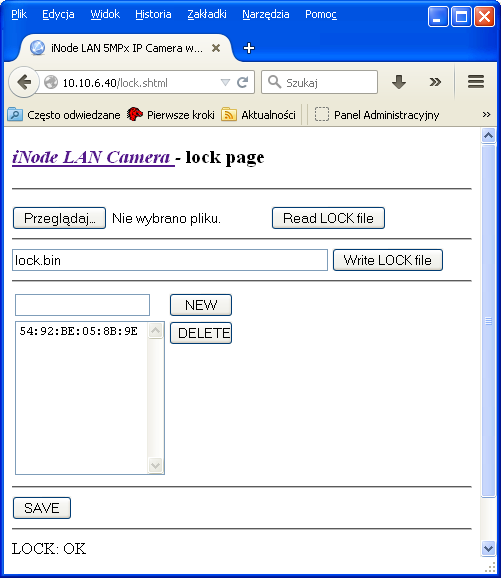Follow the iNode LAN Camera link
Image resolution: width=501 pixels, height=578 pixels.
pyautogui.click(x=93, y=158)
